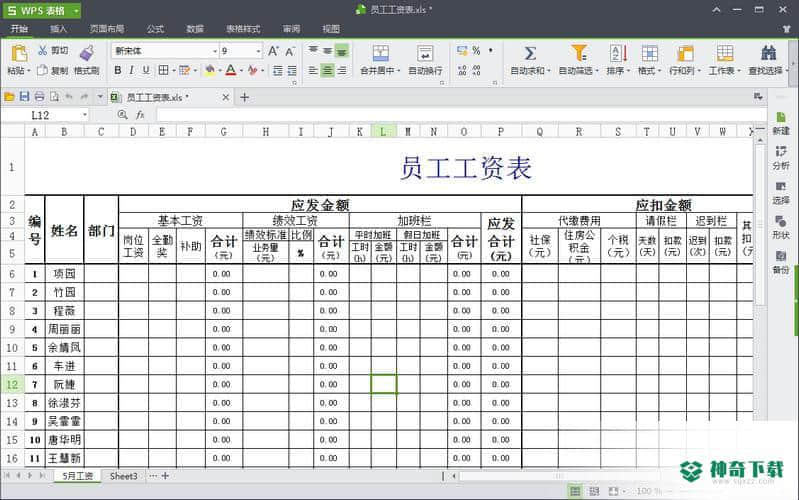Viewport: 799px width, 500px height.
Task: Apply the yellow fill color
Action: point(209,70)
